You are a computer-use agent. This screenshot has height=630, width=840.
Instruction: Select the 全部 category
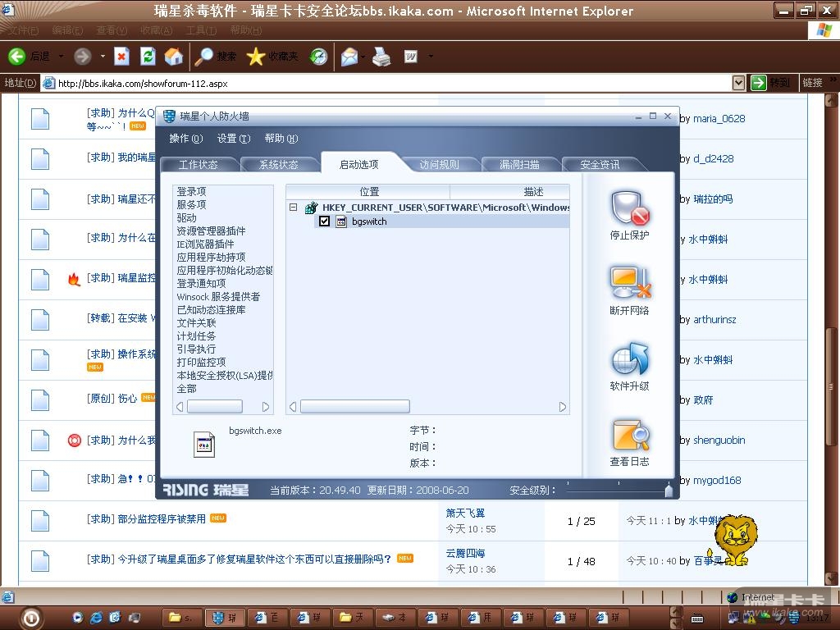[x=186, y=388]
